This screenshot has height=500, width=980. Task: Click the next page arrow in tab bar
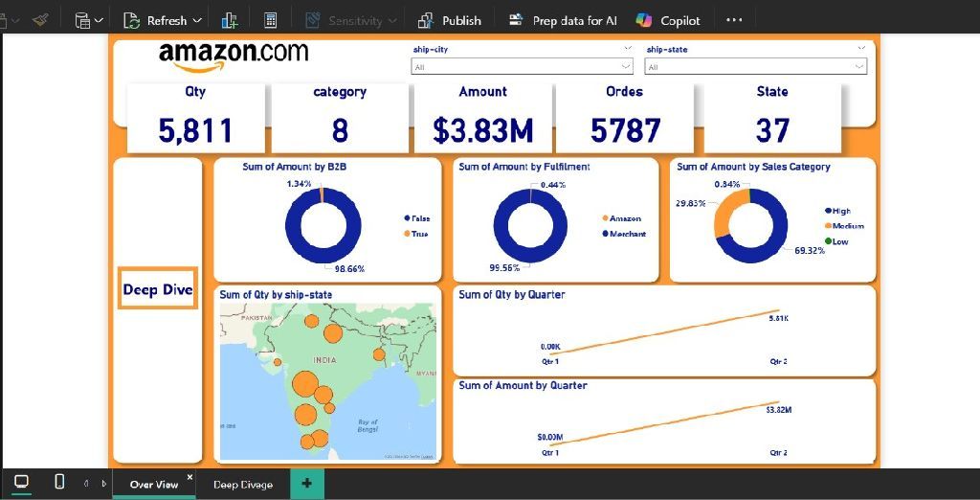coord(103,484)
